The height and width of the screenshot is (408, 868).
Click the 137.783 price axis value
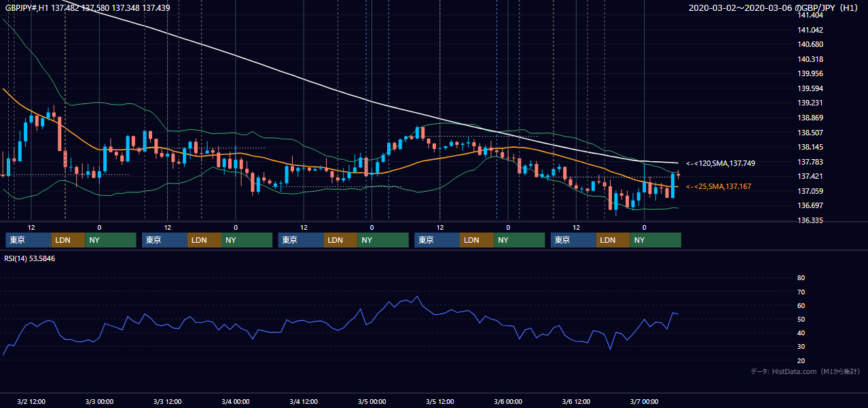point(810,162)
